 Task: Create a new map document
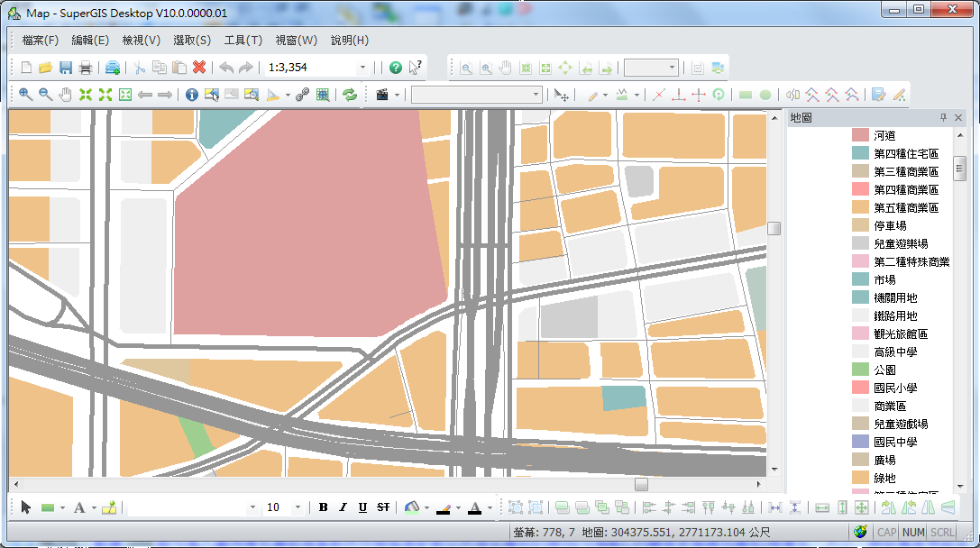tap(26, 68)
